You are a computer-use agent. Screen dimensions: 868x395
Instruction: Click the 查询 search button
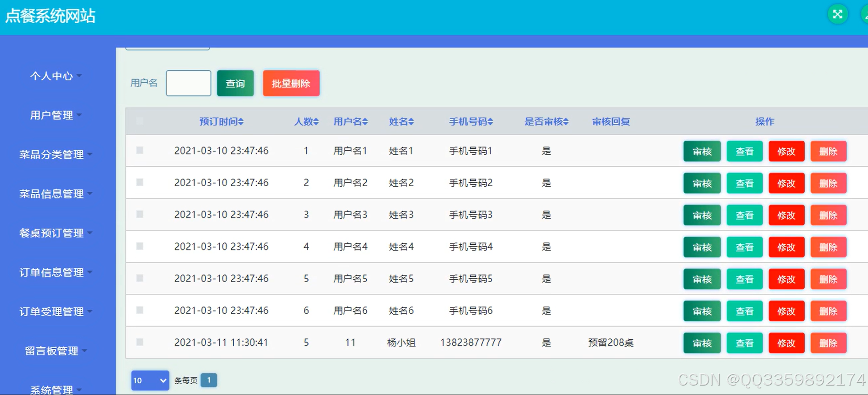tap(236, 84)
